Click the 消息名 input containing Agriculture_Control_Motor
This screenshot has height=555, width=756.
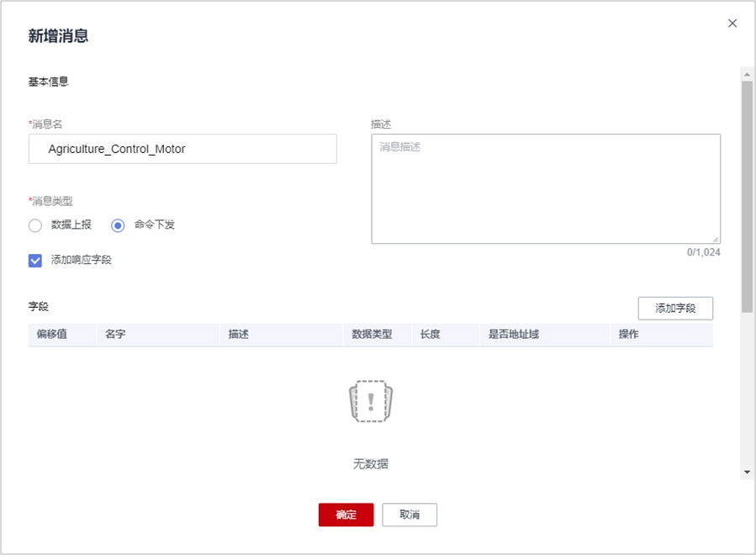pos(182,149)
